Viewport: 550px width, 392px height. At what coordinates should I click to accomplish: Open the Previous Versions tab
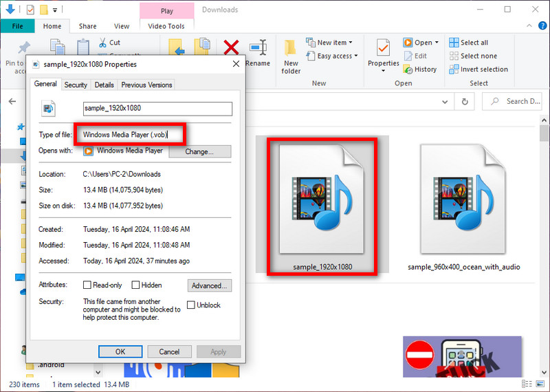click(x=146, y=85)
